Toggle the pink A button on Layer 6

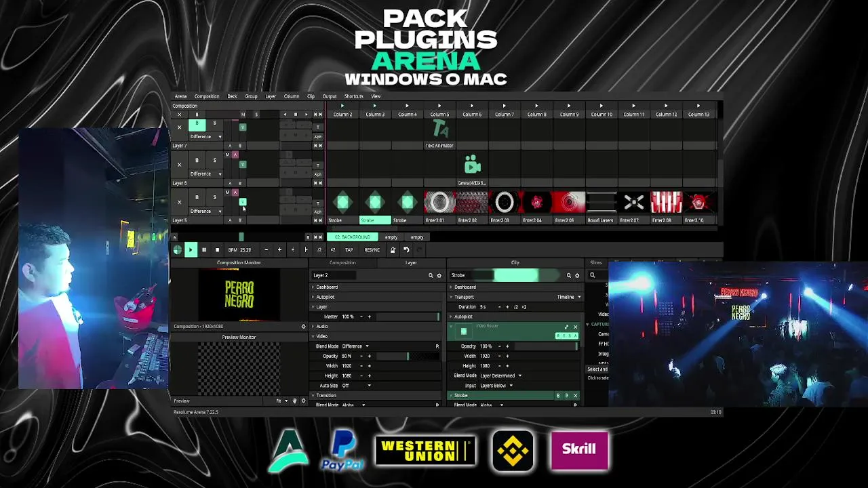235,155
